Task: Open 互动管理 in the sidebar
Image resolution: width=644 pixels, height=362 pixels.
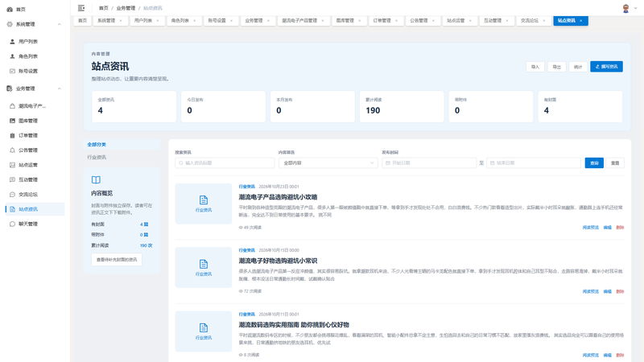Action: (28, 179)
